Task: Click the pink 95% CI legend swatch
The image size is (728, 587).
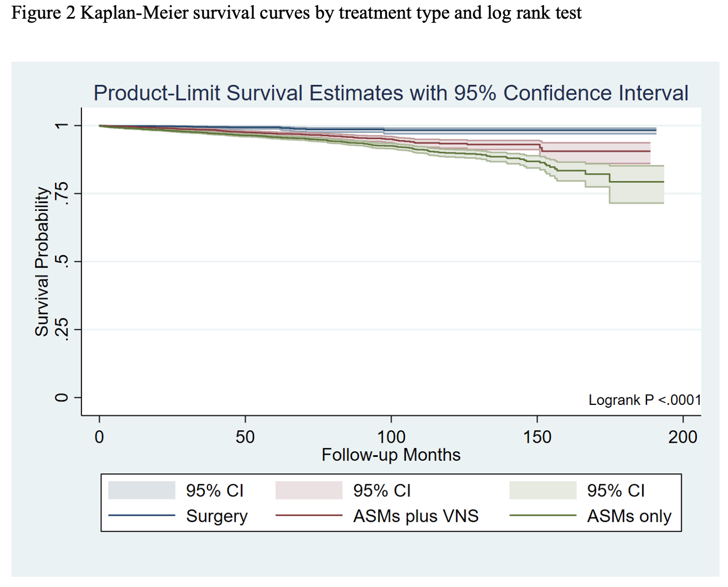Action: 309,490
